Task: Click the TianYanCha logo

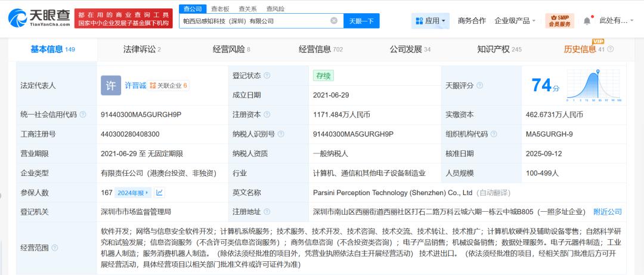Action: (x=39, y=18)
